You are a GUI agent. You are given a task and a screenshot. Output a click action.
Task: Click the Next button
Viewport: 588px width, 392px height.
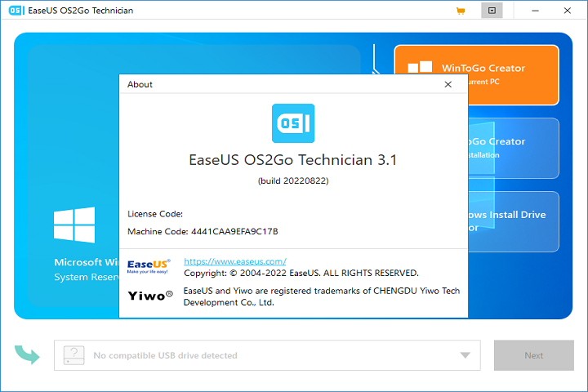coord(533,355)
